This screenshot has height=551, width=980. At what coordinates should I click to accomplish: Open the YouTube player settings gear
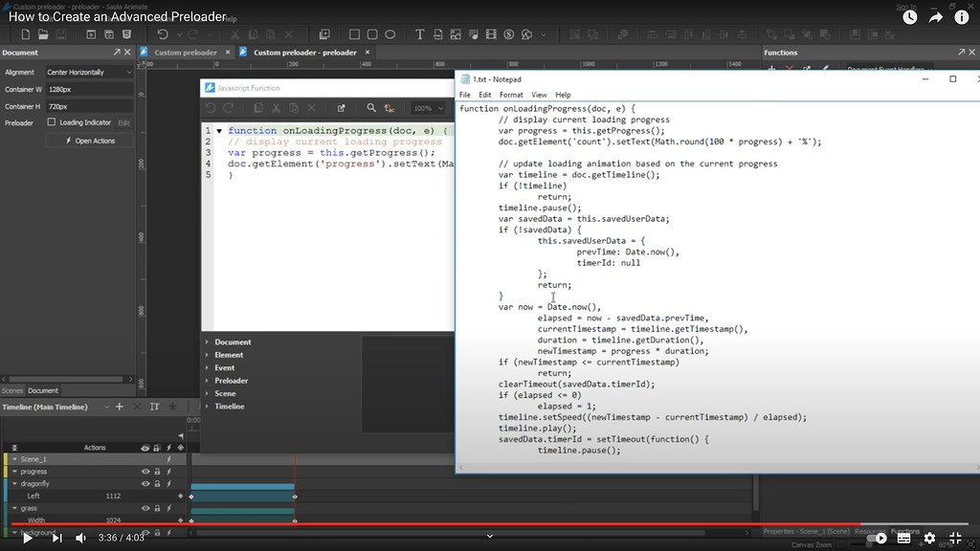pyautogui.click(x=928, y=538)
